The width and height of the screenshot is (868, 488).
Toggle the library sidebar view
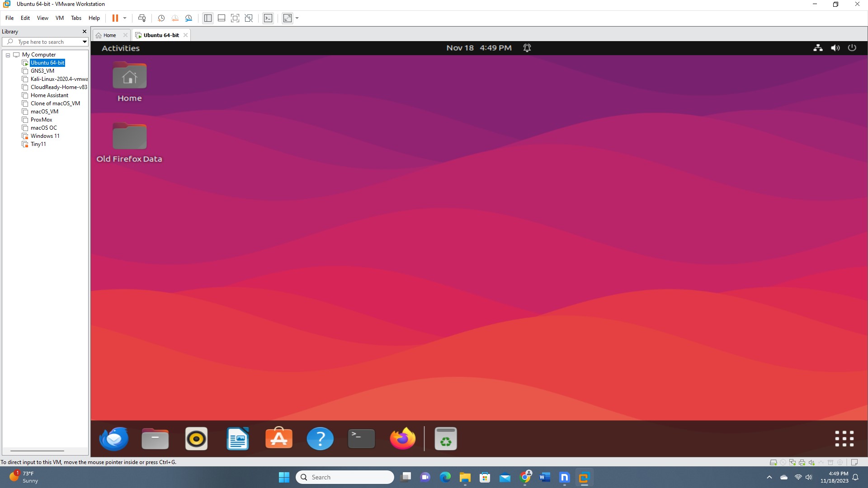[x=208, y=18]
